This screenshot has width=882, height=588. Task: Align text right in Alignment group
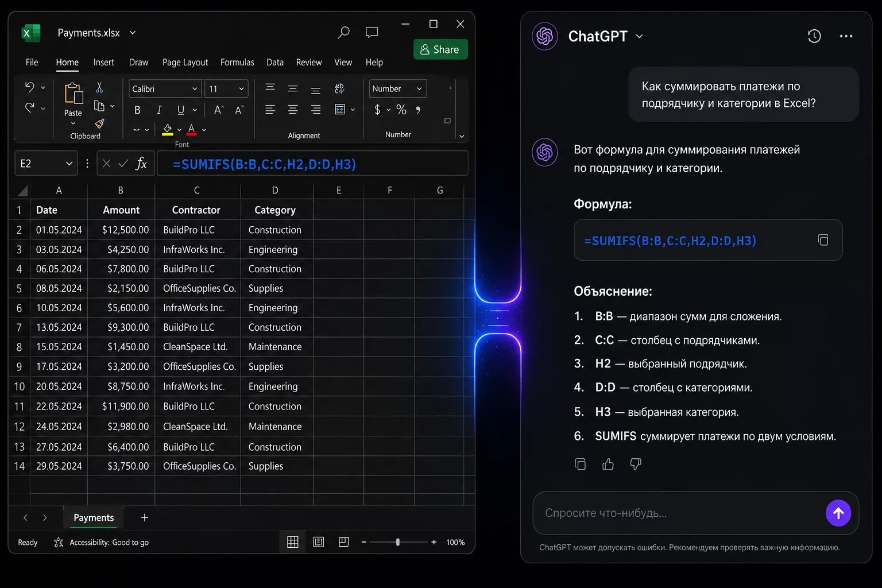(x=316, y=109)
